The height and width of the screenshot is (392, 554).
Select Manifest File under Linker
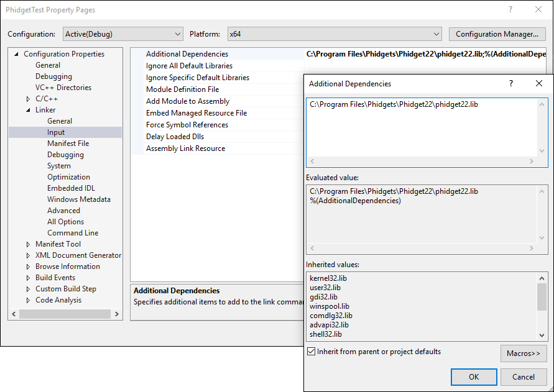pyautogui.click(x=68, y=144)
